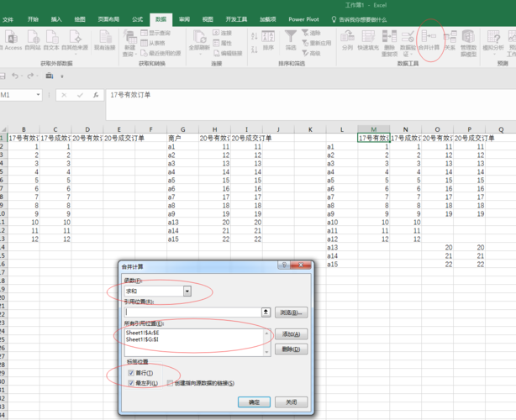This screenshot has height=420, width=516.
Task: Switch to the Insert tab
Action: [x=56, y=19]
